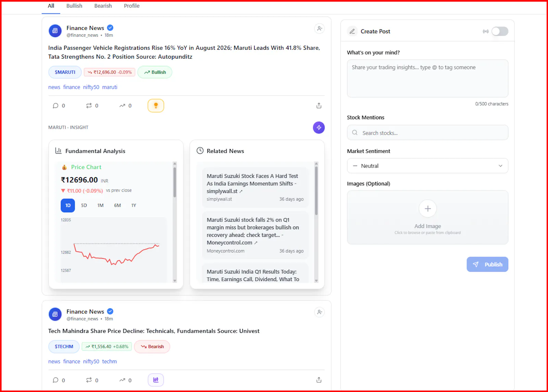Select the 6M price chart range
Viewport: 548px width, 392px height.
117,205
